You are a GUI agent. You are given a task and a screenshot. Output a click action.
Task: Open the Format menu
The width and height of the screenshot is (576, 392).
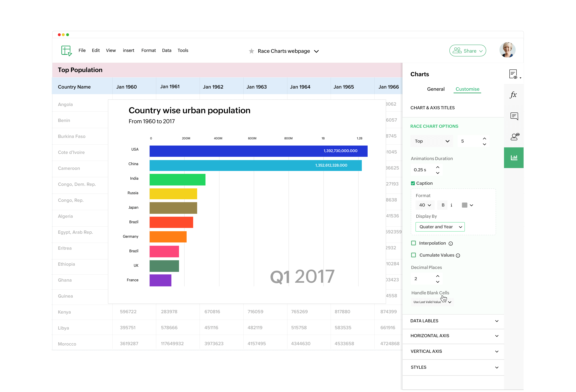tap(148, 50)
